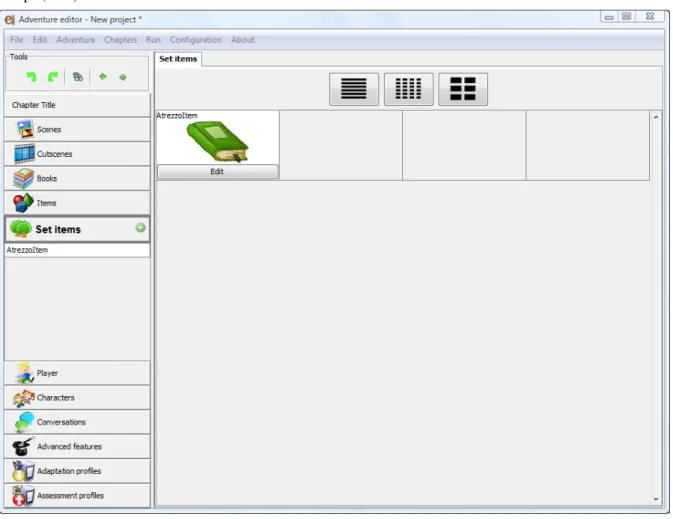
Task: Open the Assessment profiles section
Action: coord(77,495)
